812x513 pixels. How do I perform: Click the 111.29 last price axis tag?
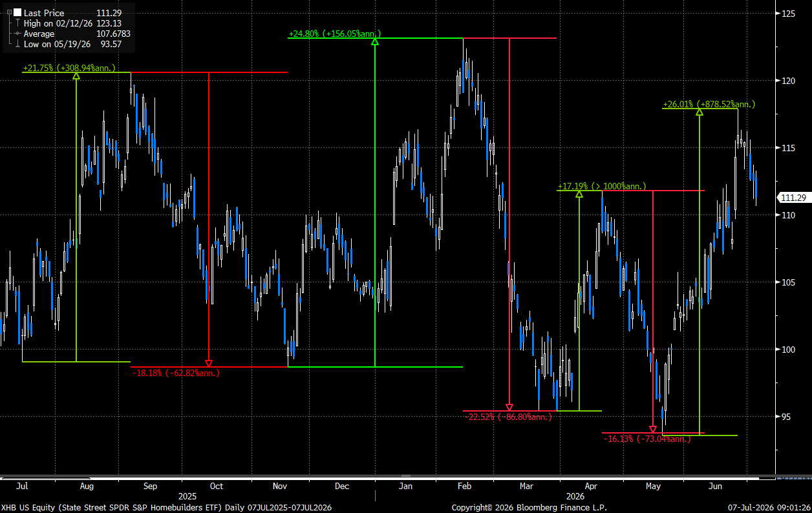pyautogui.click(x=793, y=198)
